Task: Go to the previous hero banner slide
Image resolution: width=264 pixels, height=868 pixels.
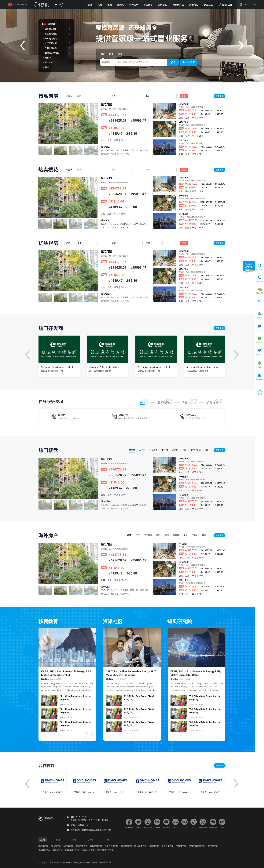Action: pos(23,45)
